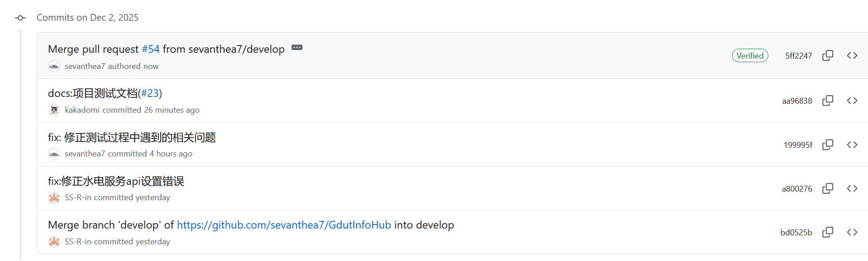Screen dimensions: 868x261
Task: Copy full SHA for commit a800276
Action: click(827, 188)
